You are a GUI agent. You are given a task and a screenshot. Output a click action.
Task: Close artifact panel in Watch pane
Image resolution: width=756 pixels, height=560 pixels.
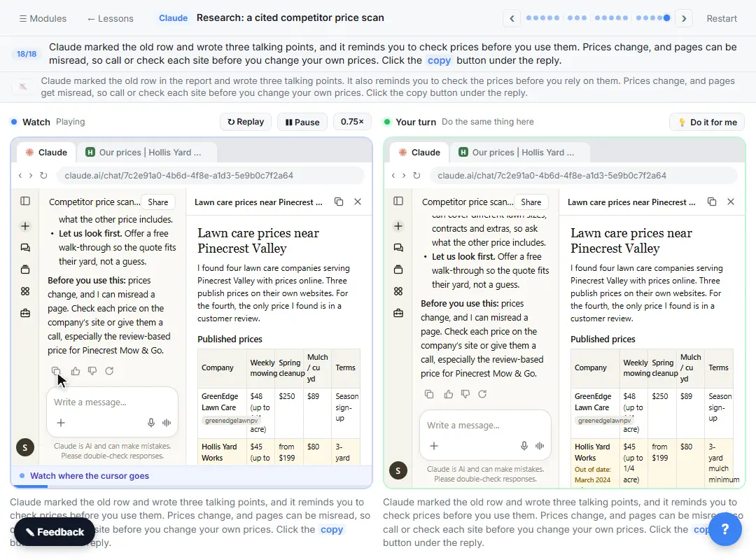pyautogui.click(x=357, y=202)
